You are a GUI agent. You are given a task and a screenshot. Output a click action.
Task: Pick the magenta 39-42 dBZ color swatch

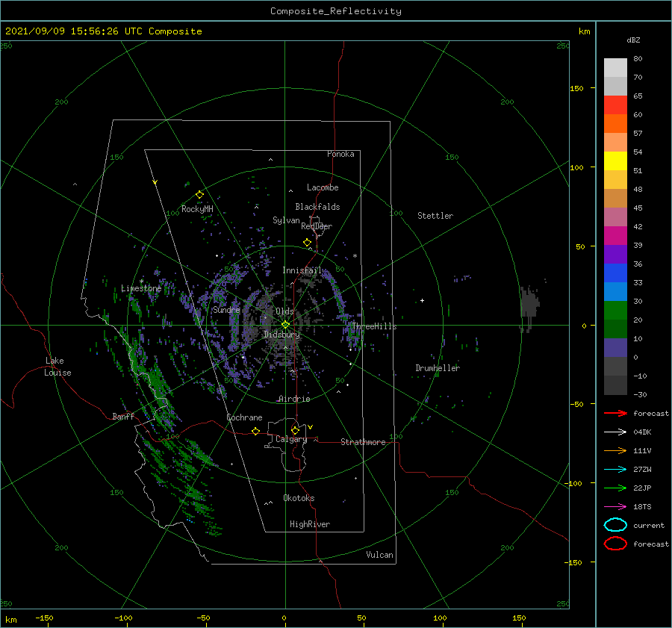[x=615, y=236]
